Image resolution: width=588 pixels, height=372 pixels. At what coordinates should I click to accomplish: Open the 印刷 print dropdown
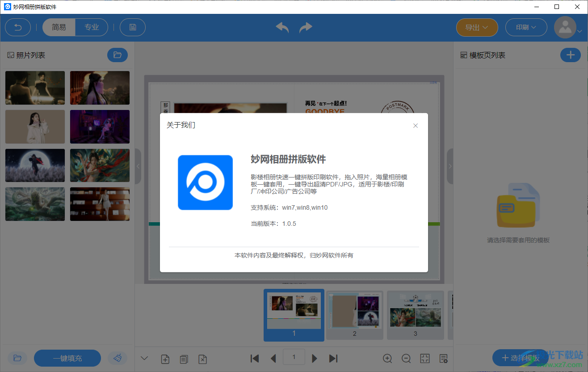(x=526, y=27)
